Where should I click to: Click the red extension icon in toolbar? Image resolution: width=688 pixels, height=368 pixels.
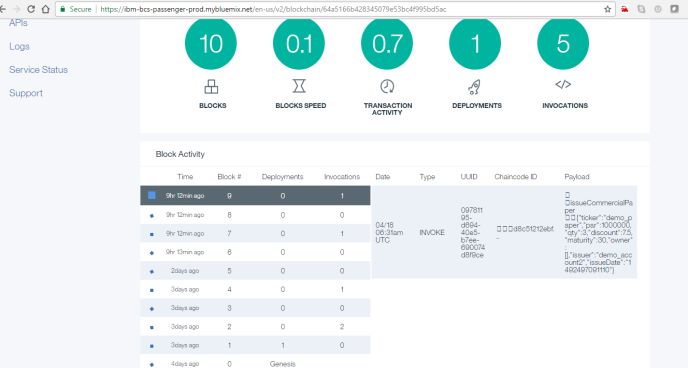(x=624, y=9)
